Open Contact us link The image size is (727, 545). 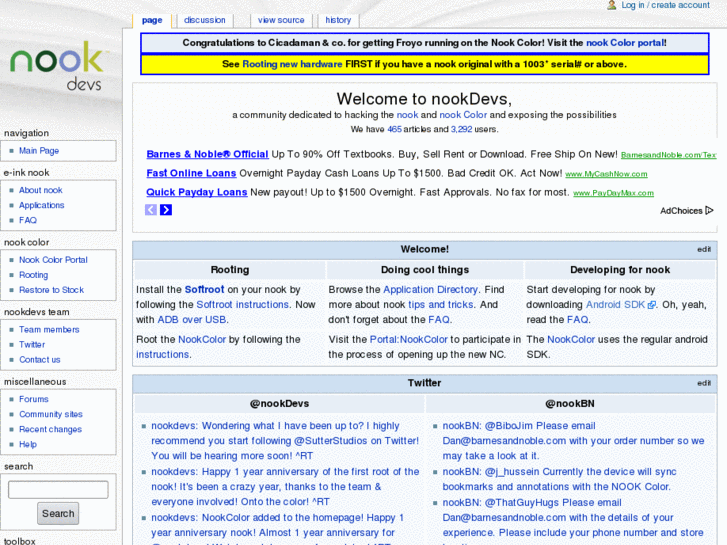coord(40,359)
